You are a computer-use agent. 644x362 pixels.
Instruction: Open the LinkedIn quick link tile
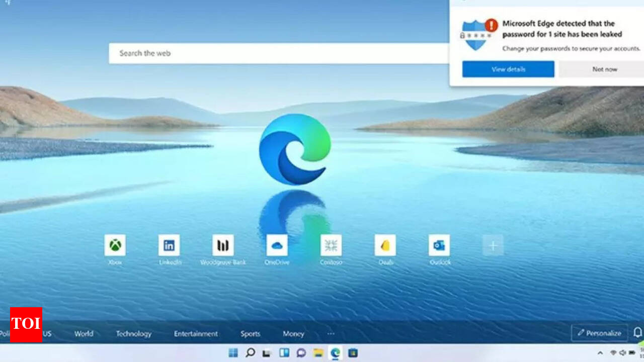point(169,245)
